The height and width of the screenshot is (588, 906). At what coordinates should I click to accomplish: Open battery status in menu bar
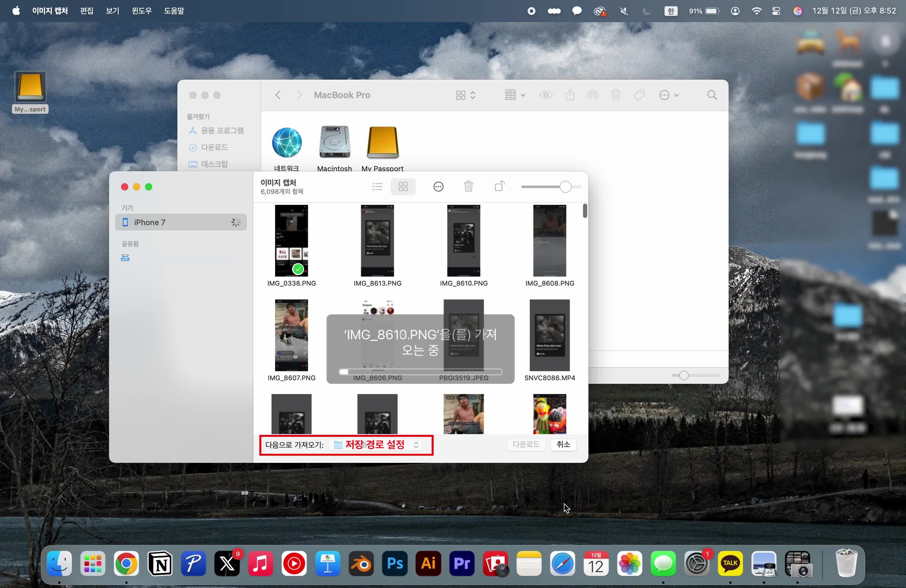pos(704,11)
